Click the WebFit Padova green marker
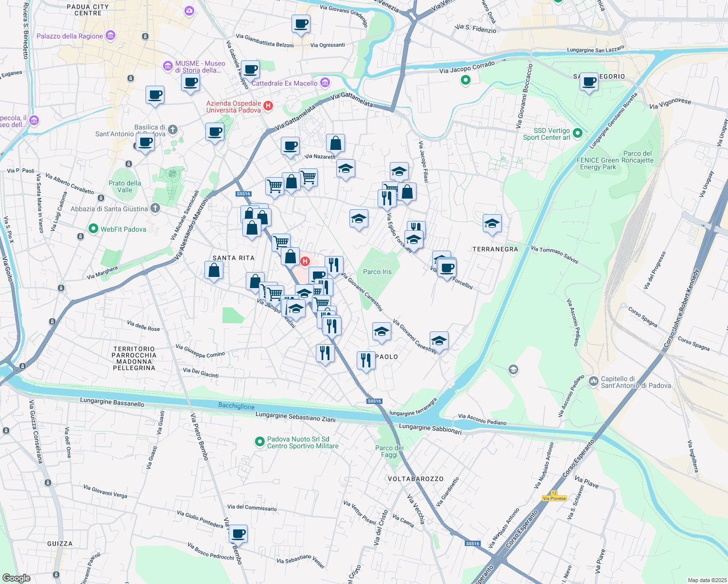The width and height of the screenshot is (728, 584). [x=93, y=228]
